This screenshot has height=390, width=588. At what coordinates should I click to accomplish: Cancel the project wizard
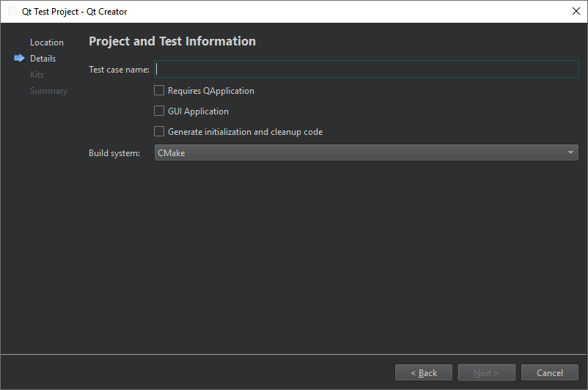pyautogui.click(x=550, y=373)
